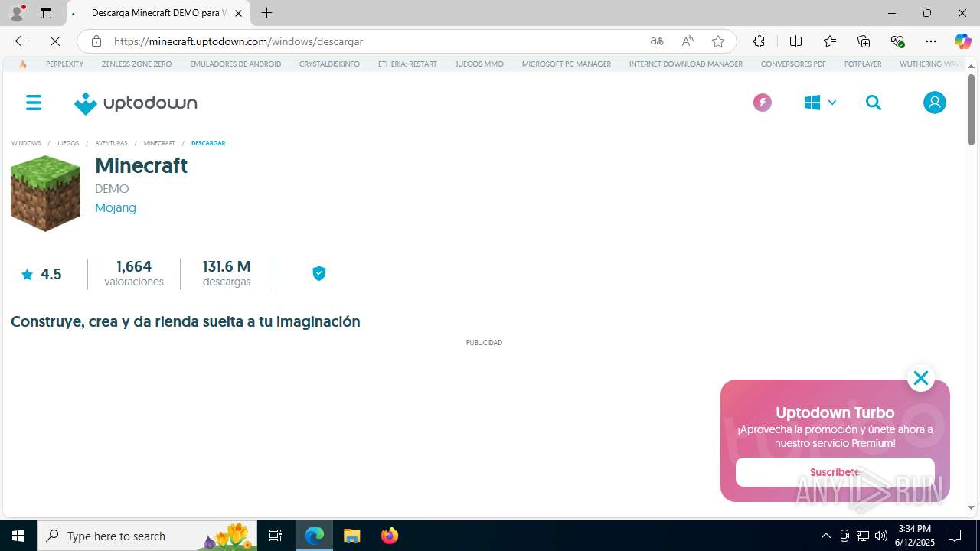The width and height of the screenshot is (980, 551).
Task: Close the Descarga Minecraft DEMO tab
Action: coord(238,13)
